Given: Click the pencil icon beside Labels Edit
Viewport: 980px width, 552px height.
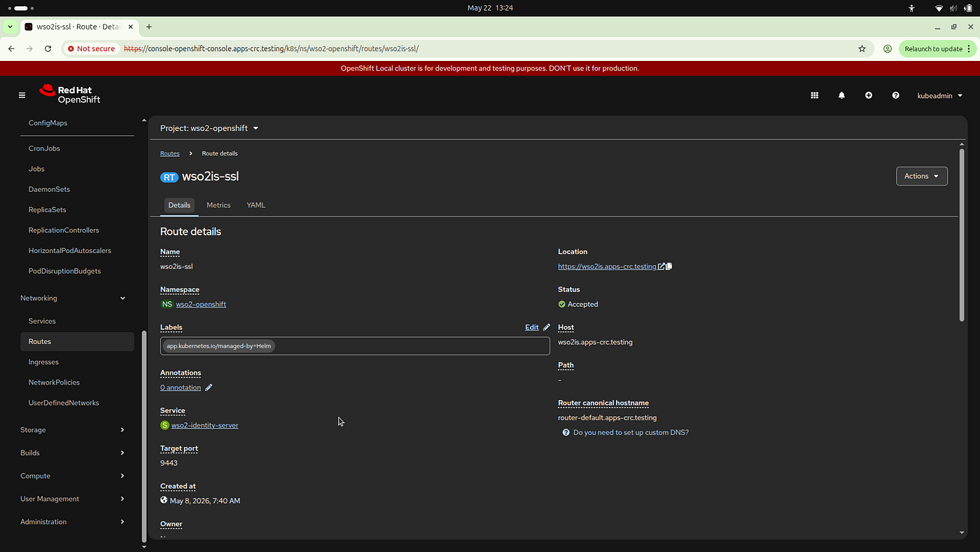Looking at the screenshot, I should [547, 327].
